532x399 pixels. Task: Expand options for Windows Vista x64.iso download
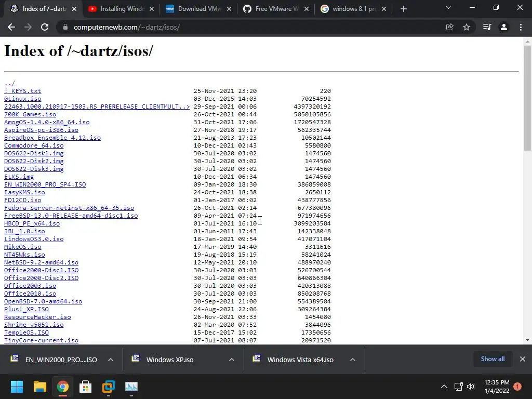click(x=353, y=360)
